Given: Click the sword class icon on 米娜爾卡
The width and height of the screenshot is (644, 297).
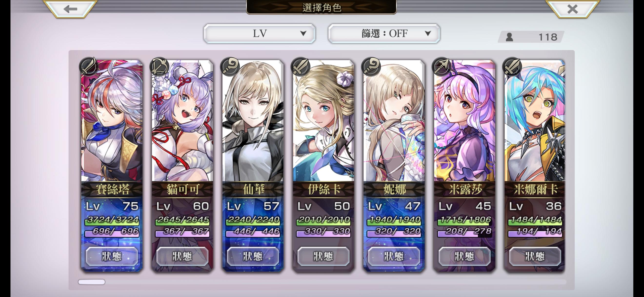Looking at the screenshot, I should point(512,66).
